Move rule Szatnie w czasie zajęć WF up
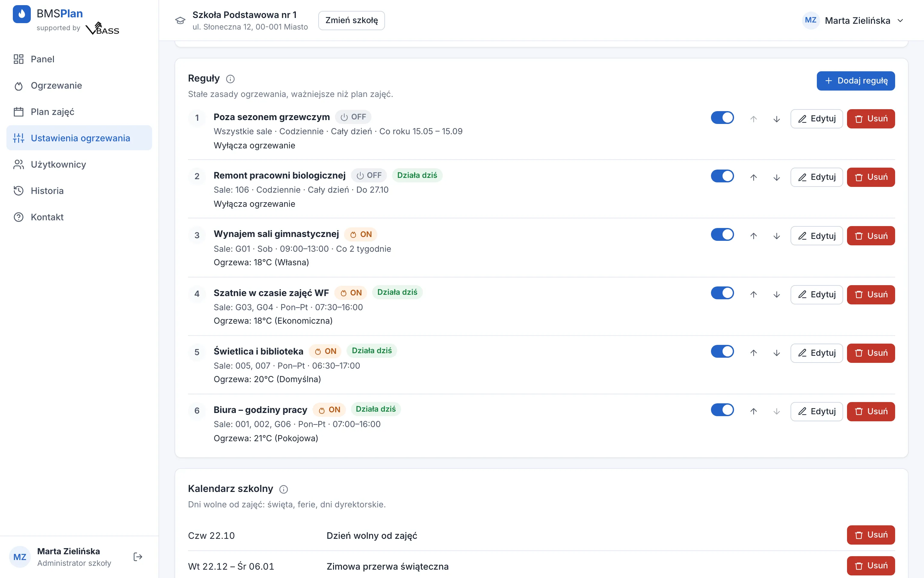924x578 pixels. click(753, 294)
